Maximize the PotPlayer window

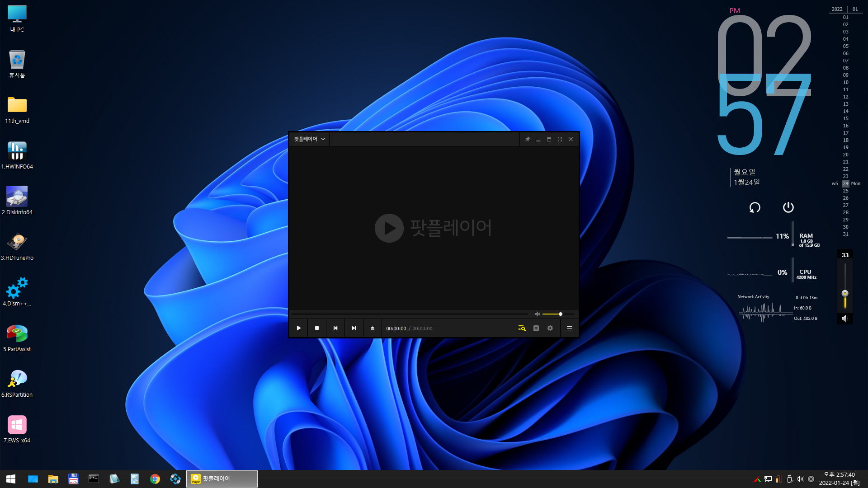coord(549,139)
